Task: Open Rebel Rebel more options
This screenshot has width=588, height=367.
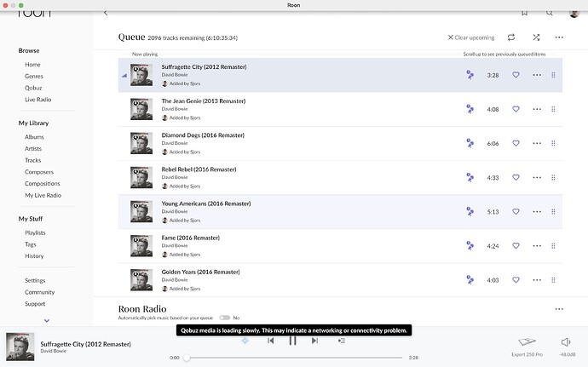Action: (537, 177)
